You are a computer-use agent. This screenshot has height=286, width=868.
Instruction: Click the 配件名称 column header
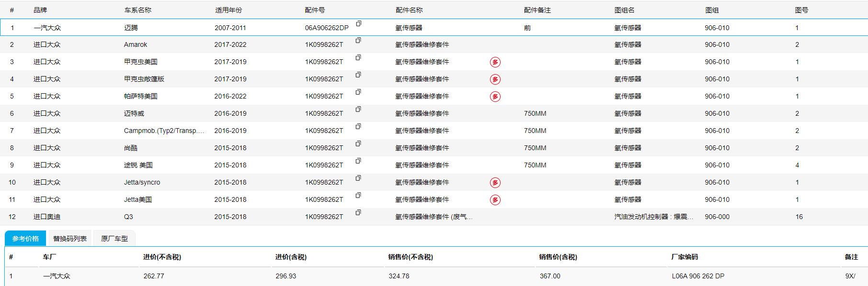(x=409, y=10)
